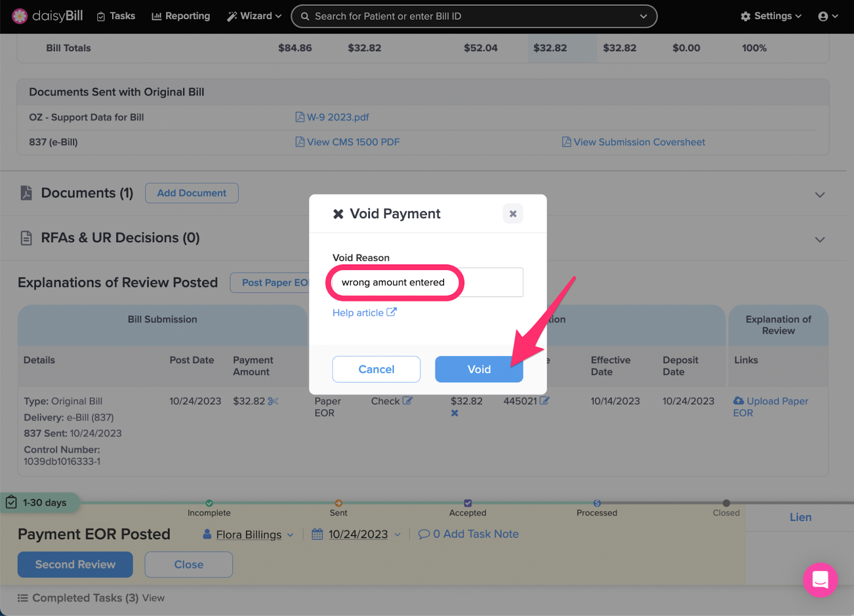This screenshot has height=616, width=854.
Task: Click the Upload Paper EOR cloud icon
Action: click(739, 401)
